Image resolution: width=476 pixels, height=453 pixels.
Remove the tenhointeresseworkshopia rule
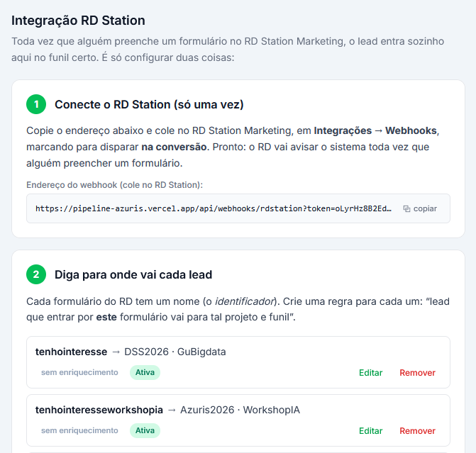[x=417, y=431]
